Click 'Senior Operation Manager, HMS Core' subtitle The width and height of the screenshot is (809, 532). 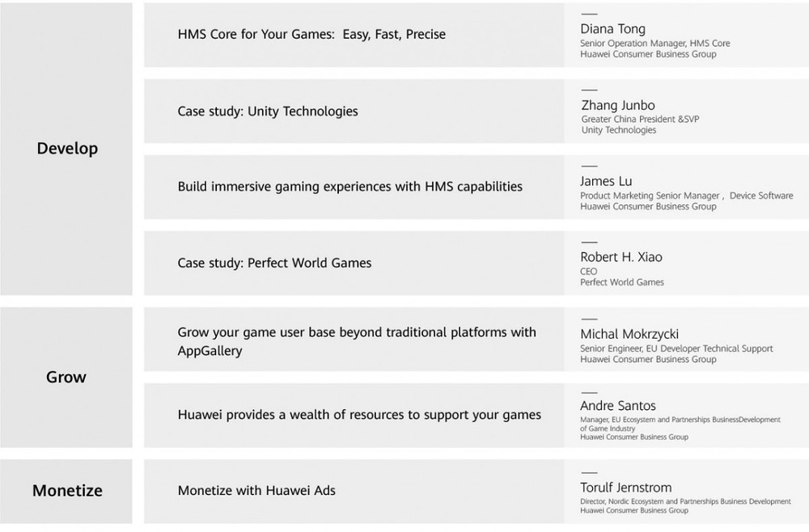coord(654,44)
